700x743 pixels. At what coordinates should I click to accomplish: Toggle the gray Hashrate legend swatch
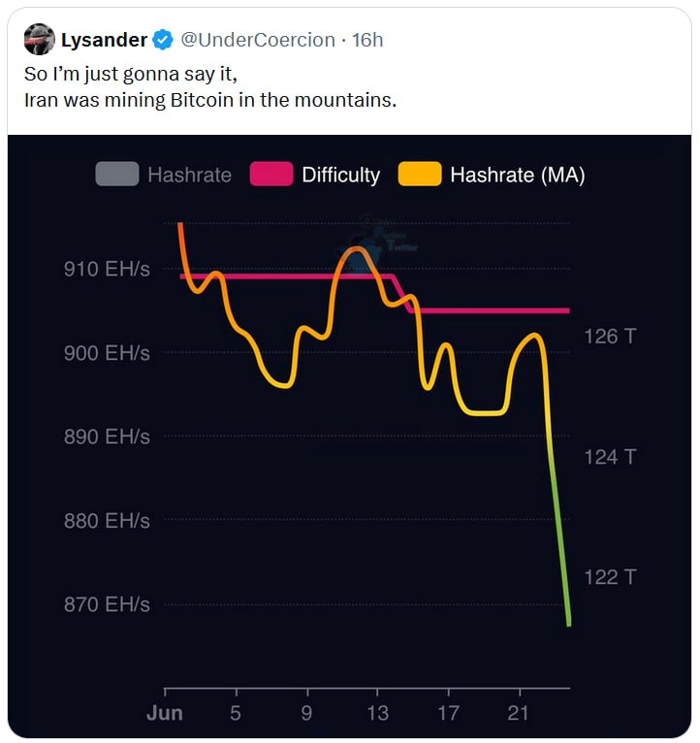(117, 174)
